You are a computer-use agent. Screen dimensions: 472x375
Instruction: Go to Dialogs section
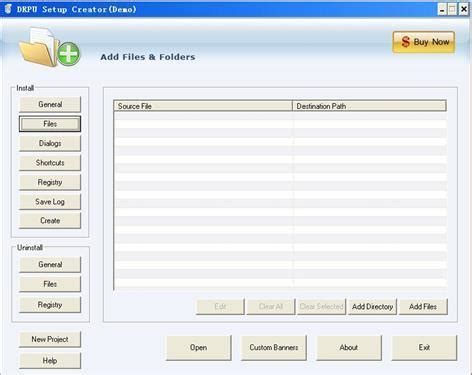tap(50, 143)
